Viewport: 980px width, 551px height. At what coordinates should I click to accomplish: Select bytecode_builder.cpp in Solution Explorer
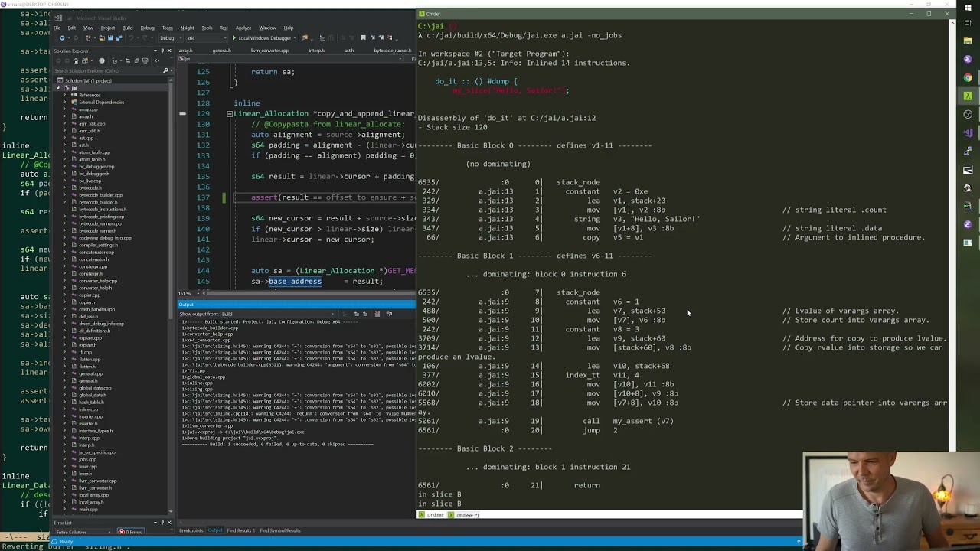coord(100,195)
